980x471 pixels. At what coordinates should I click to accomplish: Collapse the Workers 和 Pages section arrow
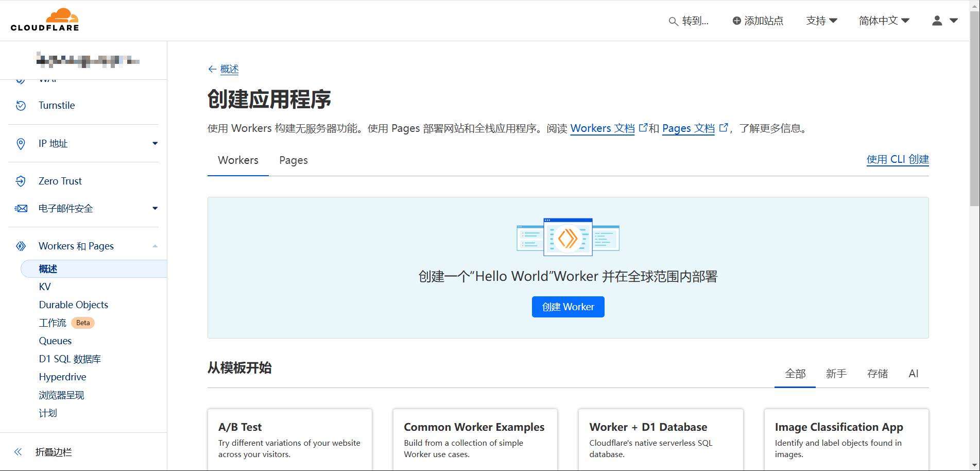(x=155, y=246)
